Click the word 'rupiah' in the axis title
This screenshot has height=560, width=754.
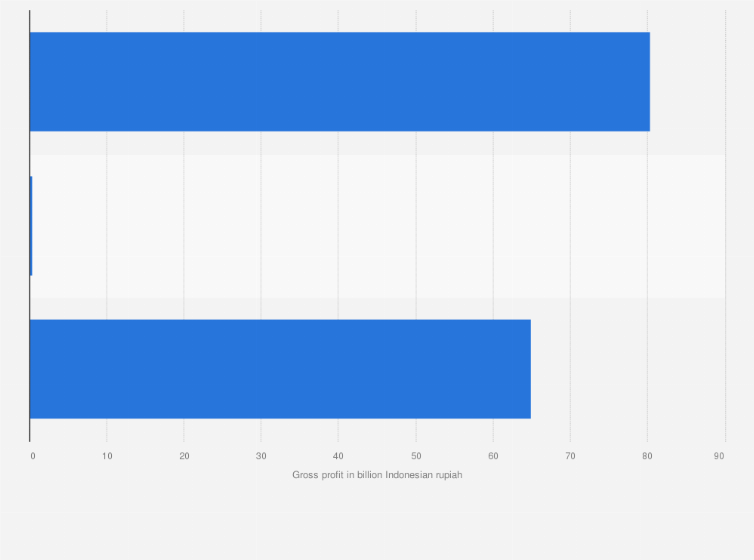pyautogui.click(x=449, y=475)
